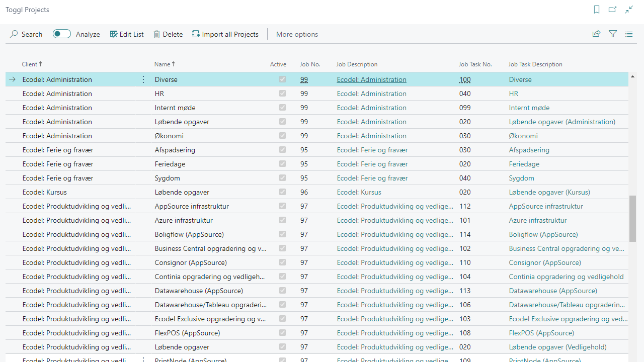
Task: Click the Job Task Description column header
Action: [535, 64]
